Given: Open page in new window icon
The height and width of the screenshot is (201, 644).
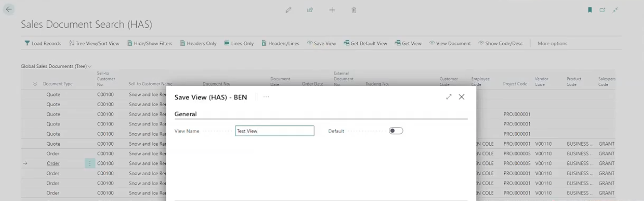Looking at the screenshot, I should coord(603,10).
